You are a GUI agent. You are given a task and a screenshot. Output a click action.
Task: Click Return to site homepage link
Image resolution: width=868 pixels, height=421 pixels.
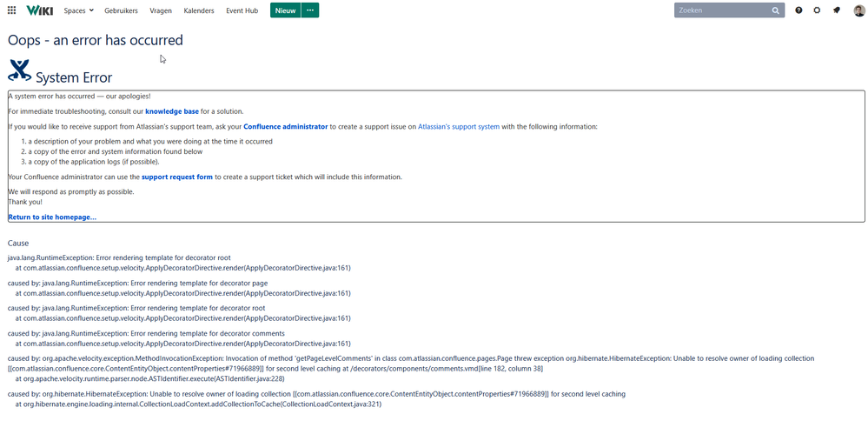click(52, 217)
